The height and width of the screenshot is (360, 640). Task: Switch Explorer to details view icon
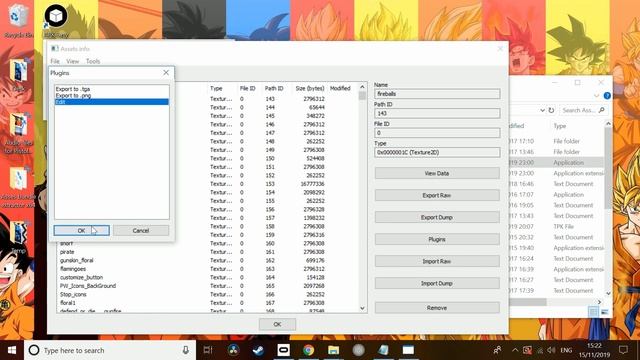(x=593, y=312)
